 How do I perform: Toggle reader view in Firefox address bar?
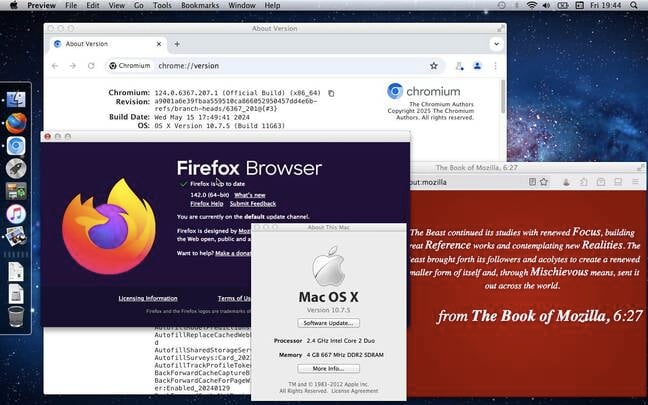(532, 182)
